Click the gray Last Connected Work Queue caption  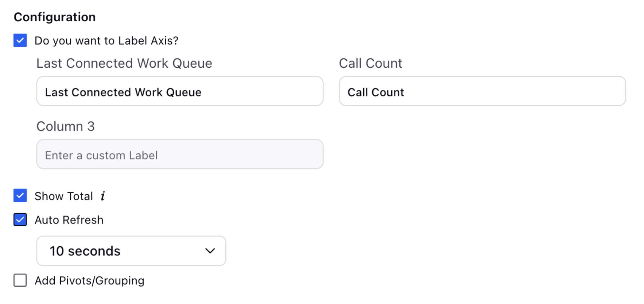coord(124,63)
